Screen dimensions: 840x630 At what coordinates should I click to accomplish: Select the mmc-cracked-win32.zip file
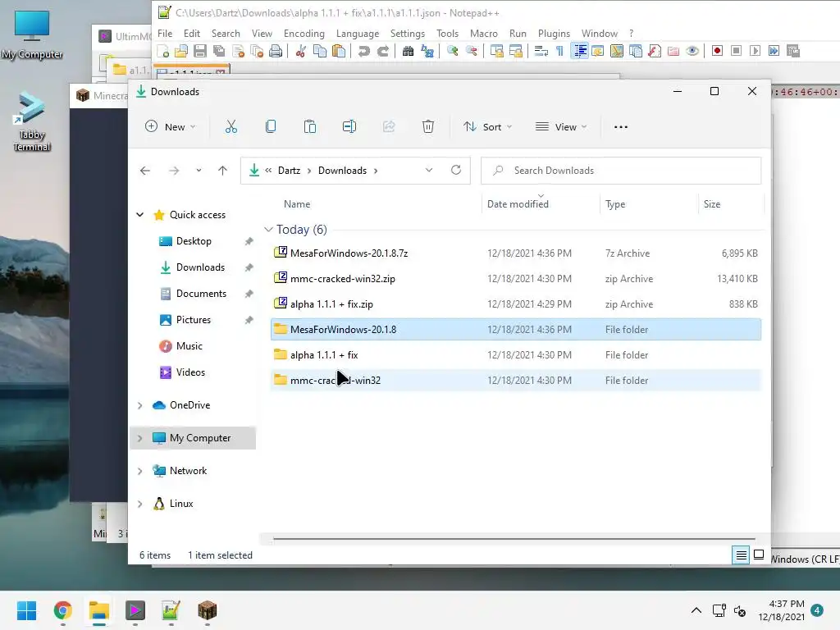pyautogui.click(x=516, y=279)
